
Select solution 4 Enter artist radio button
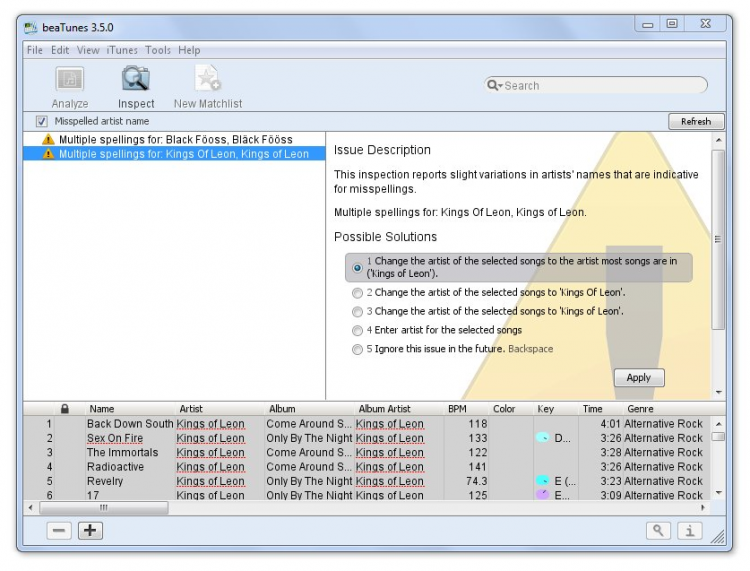357,330
